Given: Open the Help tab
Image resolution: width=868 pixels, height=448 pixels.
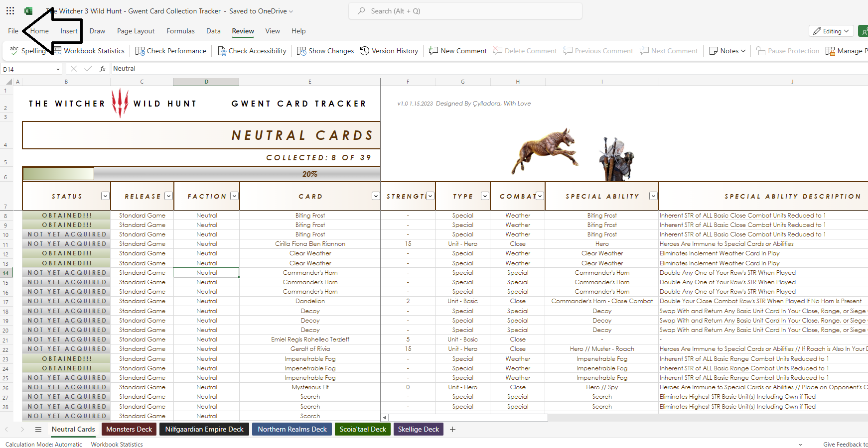Looking at the screenshot, I should (298, 31).
